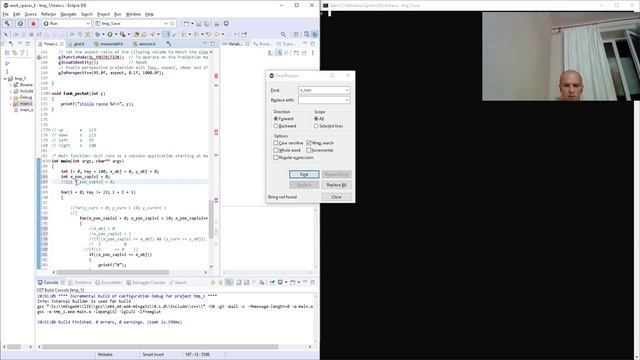Enable Case sensitive checkbox
The width and height of the screenshot is (640, 360).
coord(276,143)
